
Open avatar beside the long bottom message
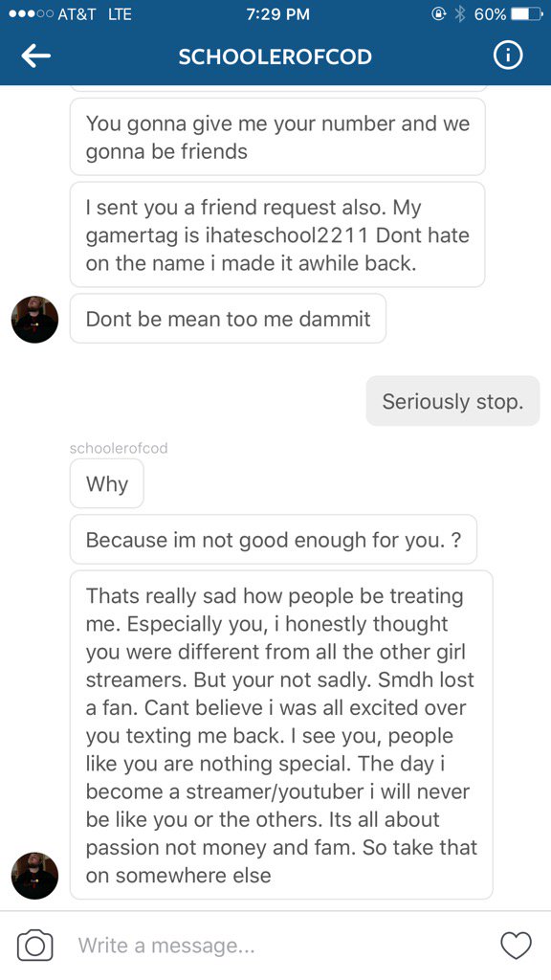coord(35,876)
